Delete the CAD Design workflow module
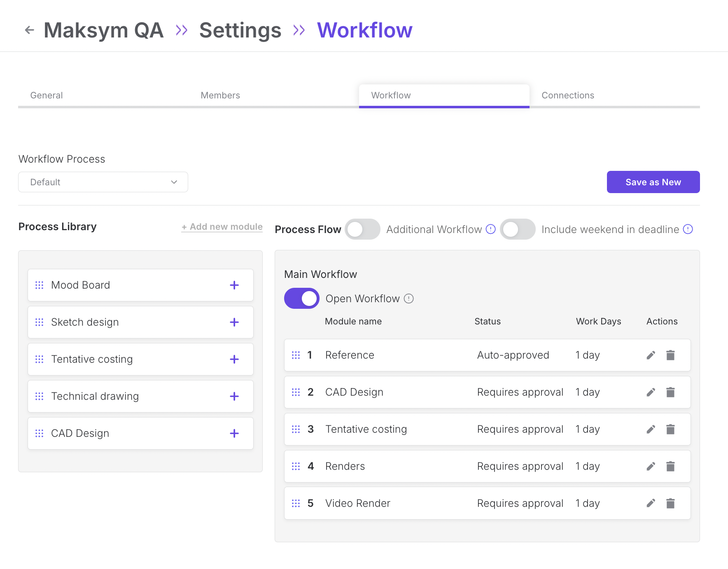 670,392
